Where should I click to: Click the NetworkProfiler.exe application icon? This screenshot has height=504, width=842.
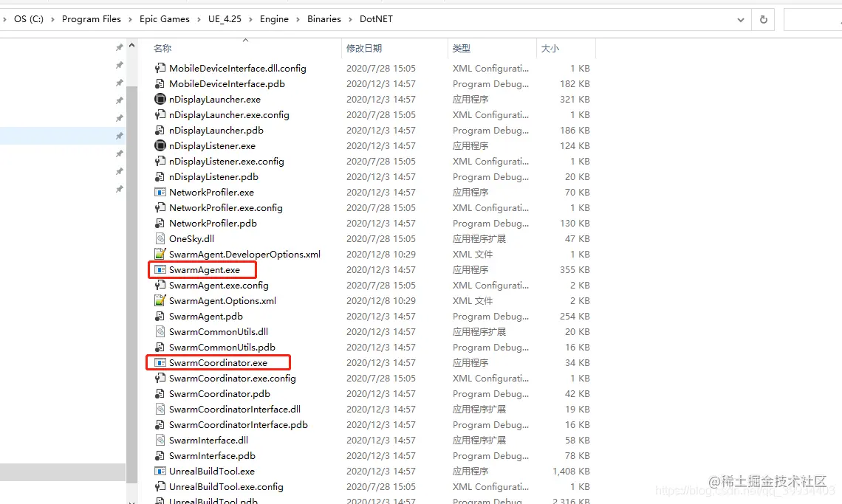pos(160,192)
